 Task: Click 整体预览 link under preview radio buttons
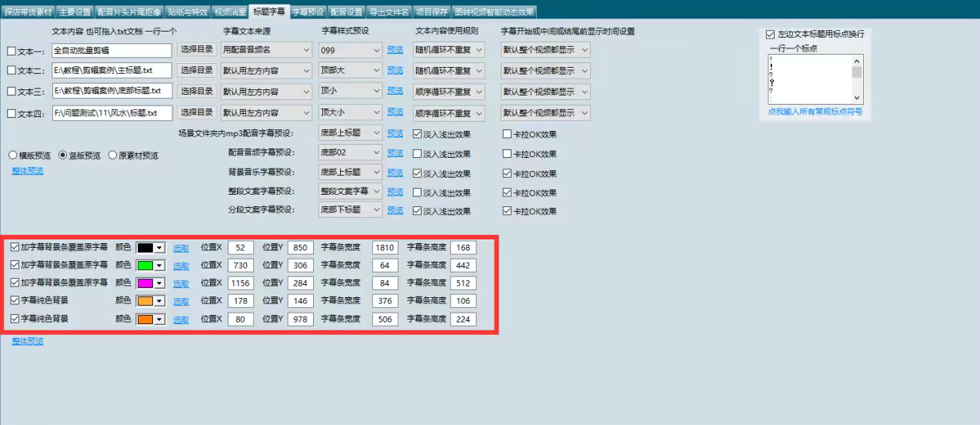(x=28, y=171)
